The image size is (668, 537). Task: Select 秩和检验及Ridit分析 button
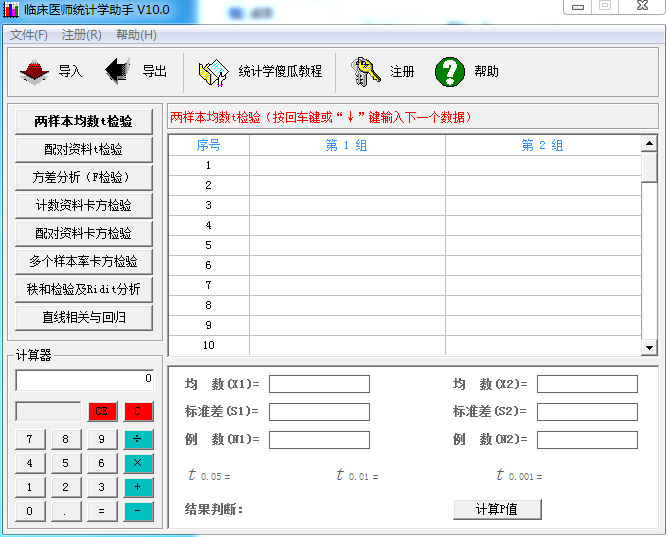click(x=84, y=290)
